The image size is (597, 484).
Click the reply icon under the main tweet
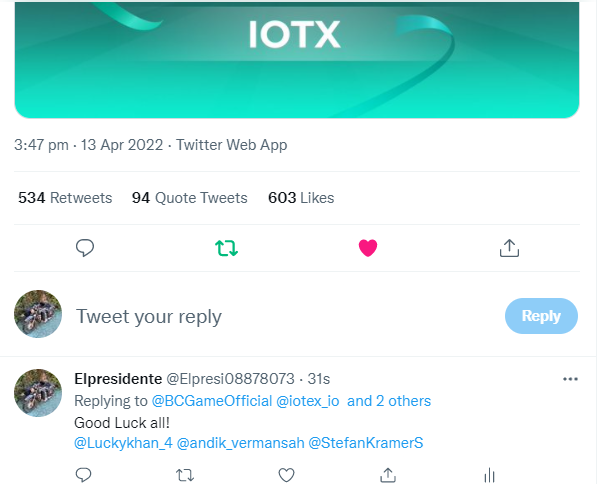pyautogui.click(x=85, y=248)
